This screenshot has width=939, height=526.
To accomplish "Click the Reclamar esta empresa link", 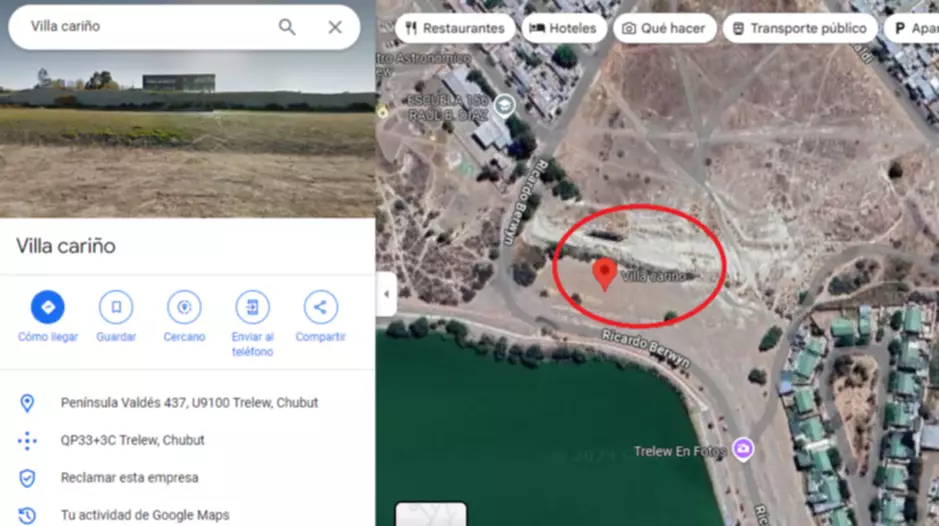I will [129, 477].
